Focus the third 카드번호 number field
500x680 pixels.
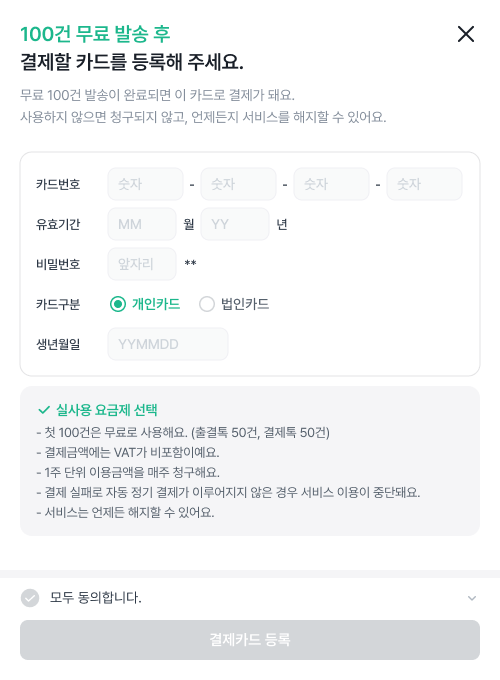coord(331,184)
